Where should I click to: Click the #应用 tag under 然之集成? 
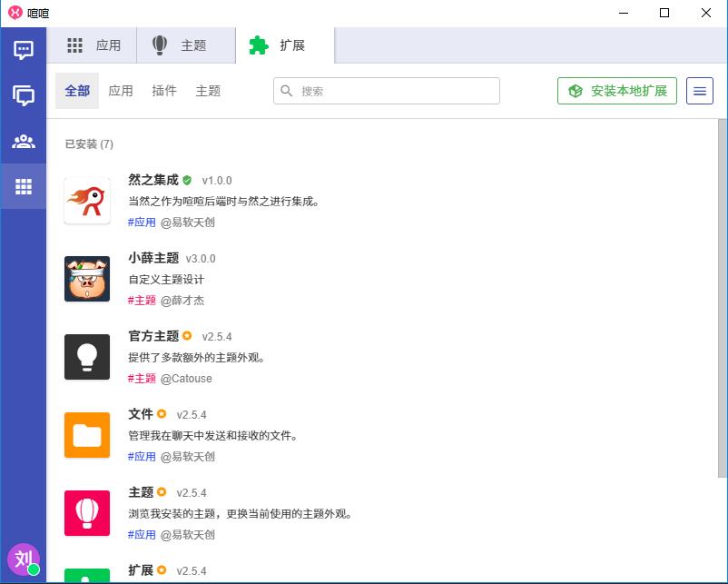pos(142,223)
